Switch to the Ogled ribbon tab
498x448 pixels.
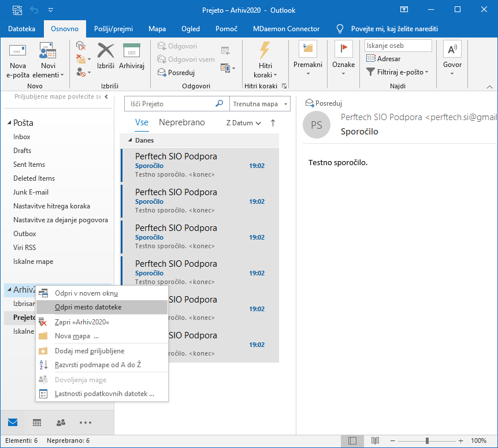click(191, 29)
